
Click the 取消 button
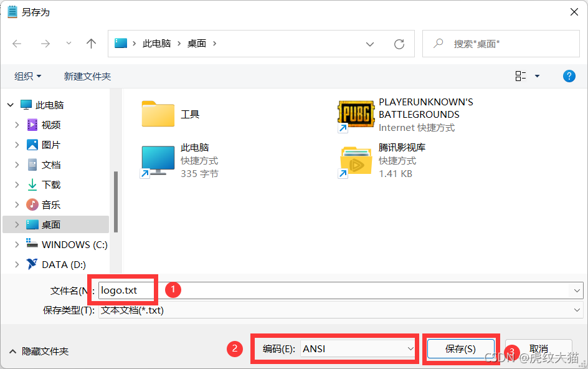[x=539, y=349]
